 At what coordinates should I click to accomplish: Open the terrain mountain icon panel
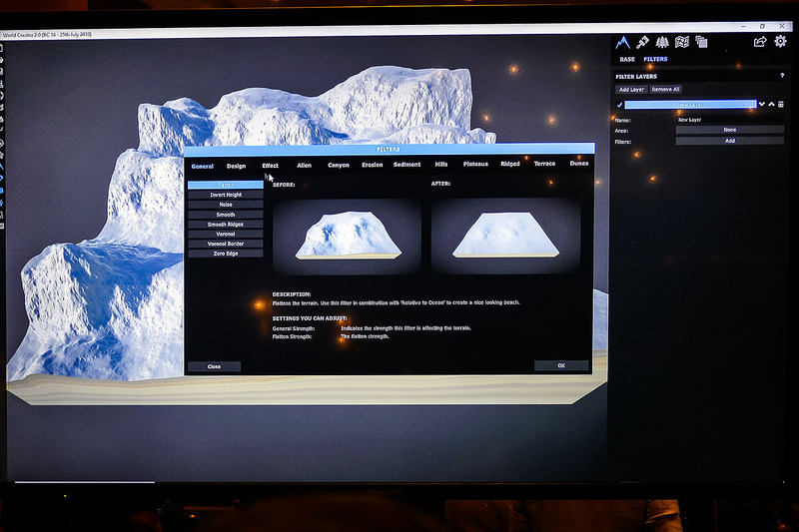pos(622,42)
